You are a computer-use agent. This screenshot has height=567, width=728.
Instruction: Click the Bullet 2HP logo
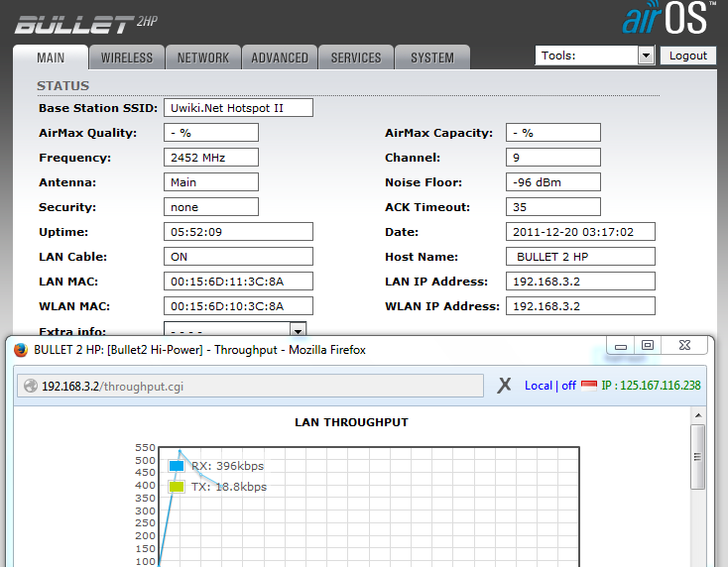pos(86,24)
